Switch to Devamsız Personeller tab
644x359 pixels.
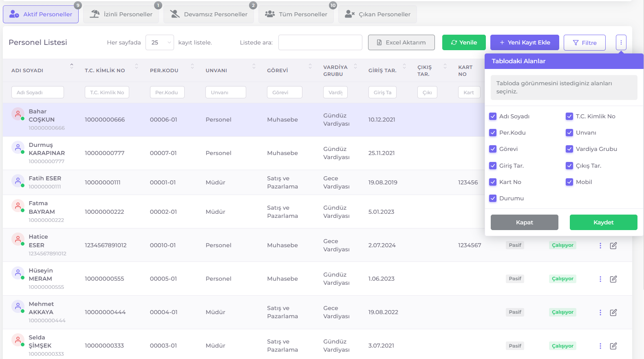[x=209, y=14]
